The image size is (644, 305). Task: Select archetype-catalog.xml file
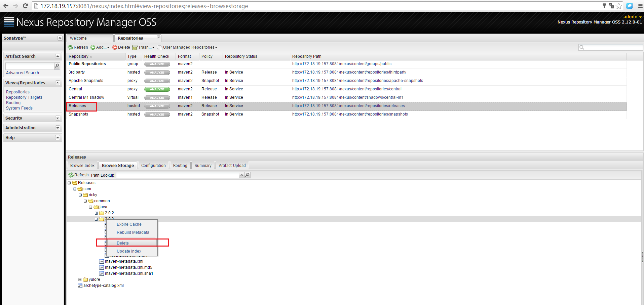104,286
